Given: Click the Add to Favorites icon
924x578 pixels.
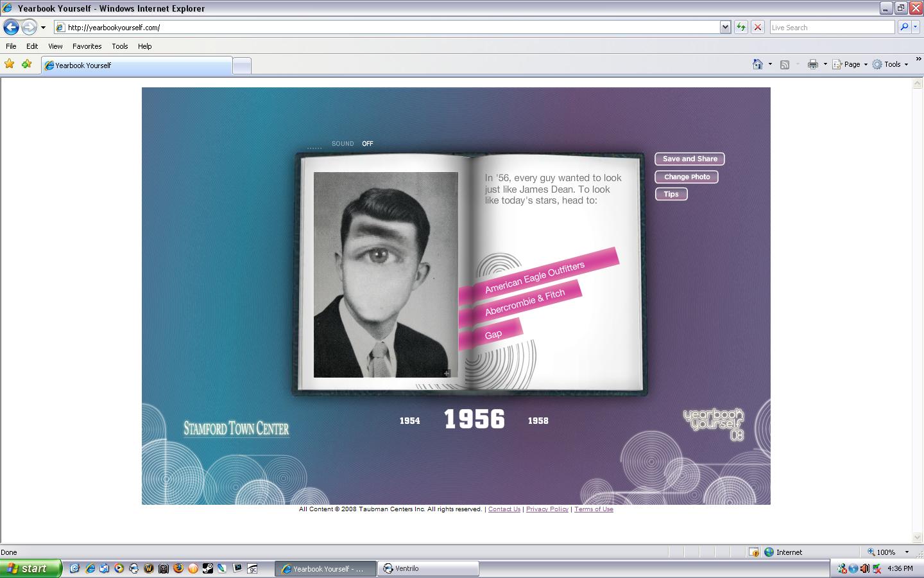Looking at the screenshot, I should click(x=26, y=64).
